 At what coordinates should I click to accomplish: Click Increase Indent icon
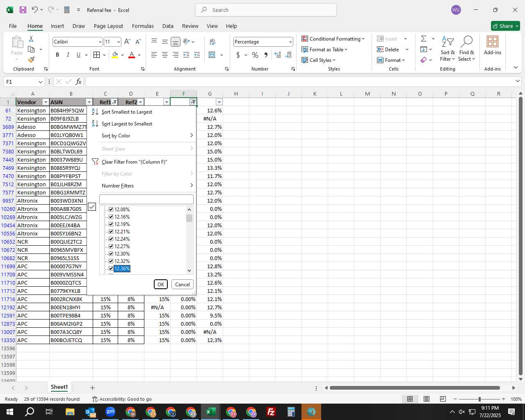(197, 55)
